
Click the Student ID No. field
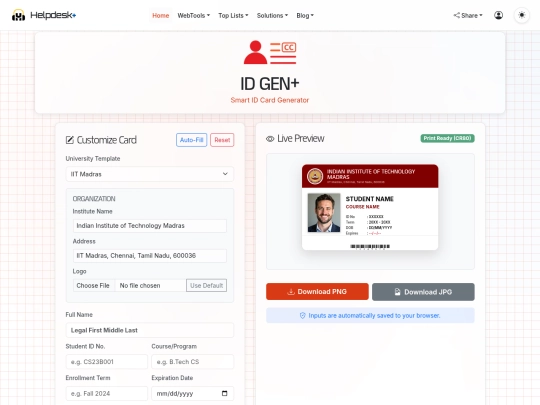[x=107, y=362]
